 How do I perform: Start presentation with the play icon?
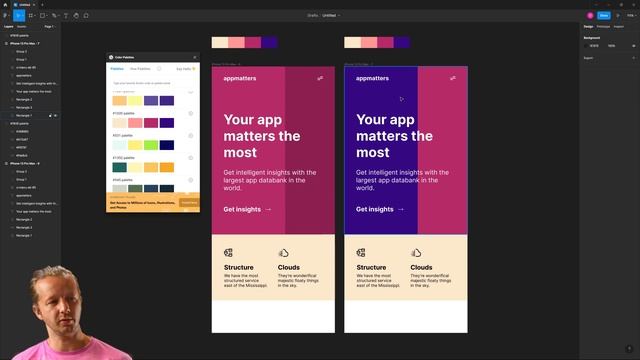point(618,16)
